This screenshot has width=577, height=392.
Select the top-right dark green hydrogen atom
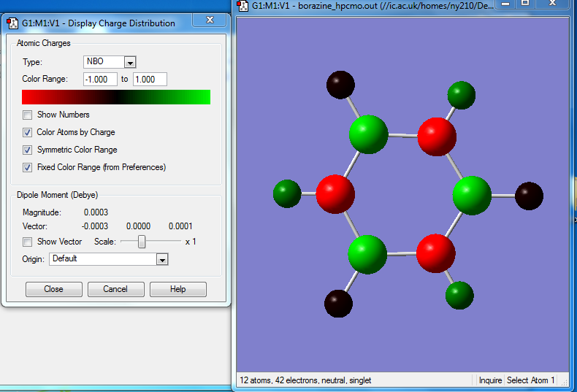[x=461, y=95]
